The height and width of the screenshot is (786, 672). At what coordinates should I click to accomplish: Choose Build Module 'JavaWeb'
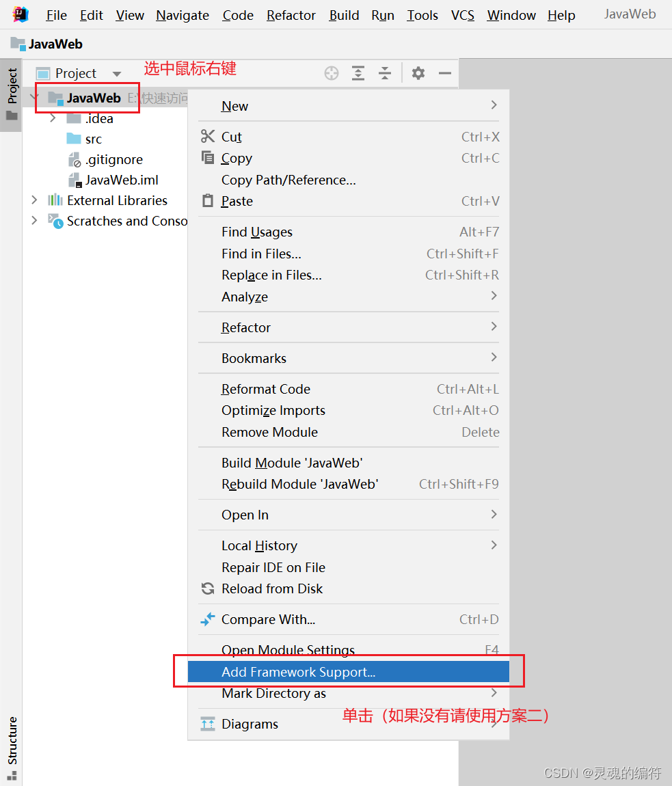click(349, 463)
